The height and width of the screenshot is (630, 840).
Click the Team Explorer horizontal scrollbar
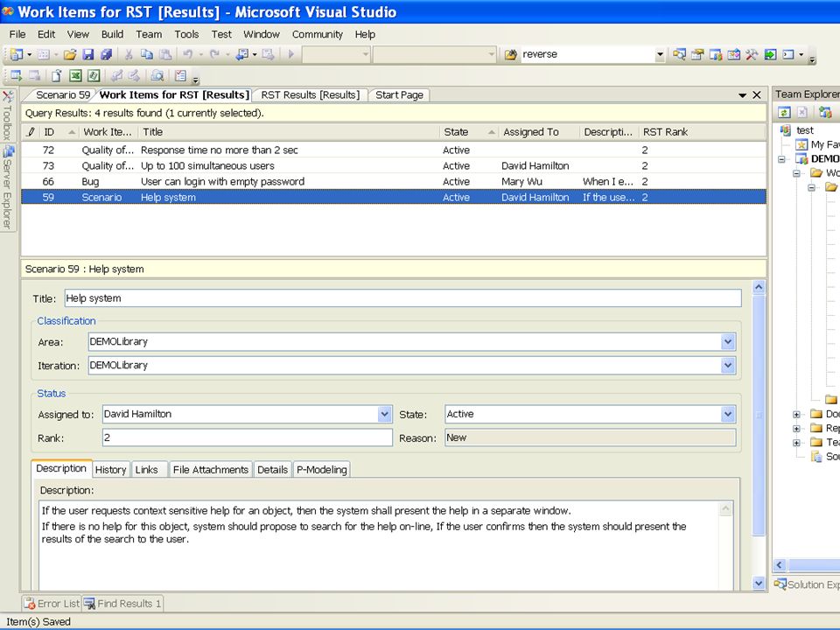point(814,565)
